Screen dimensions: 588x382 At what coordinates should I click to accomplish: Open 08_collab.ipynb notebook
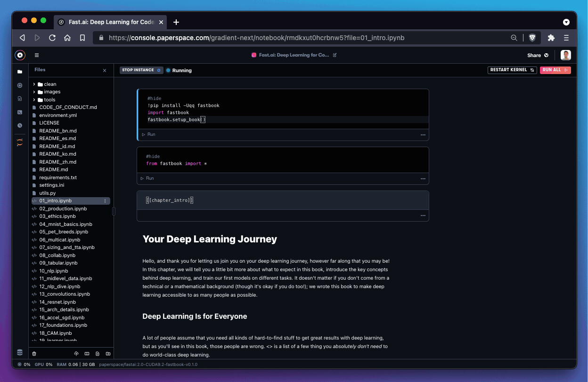pos(58,255)
